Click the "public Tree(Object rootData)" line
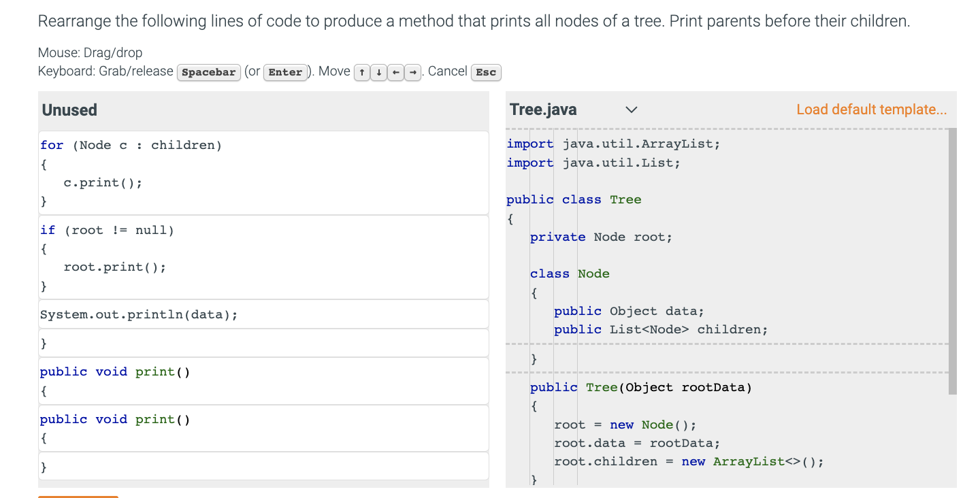The height and width of the screenshot is (498, 980). tap(641, 388)
